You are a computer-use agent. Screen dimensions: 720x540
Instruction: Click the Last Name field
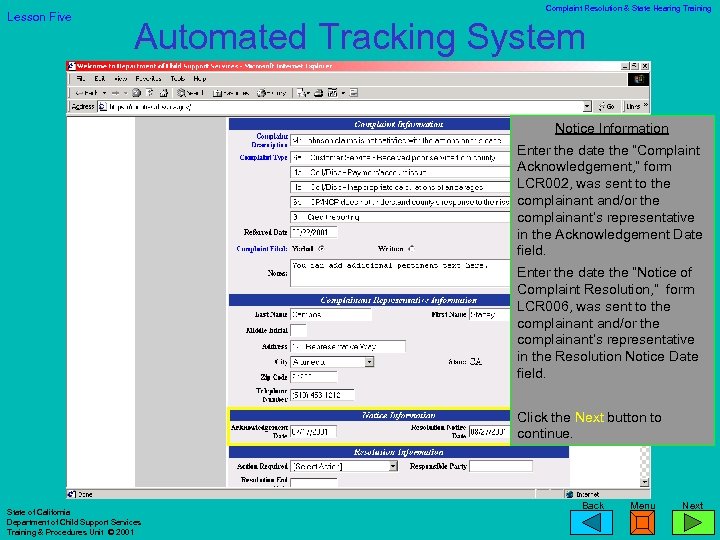coord(331,315)
